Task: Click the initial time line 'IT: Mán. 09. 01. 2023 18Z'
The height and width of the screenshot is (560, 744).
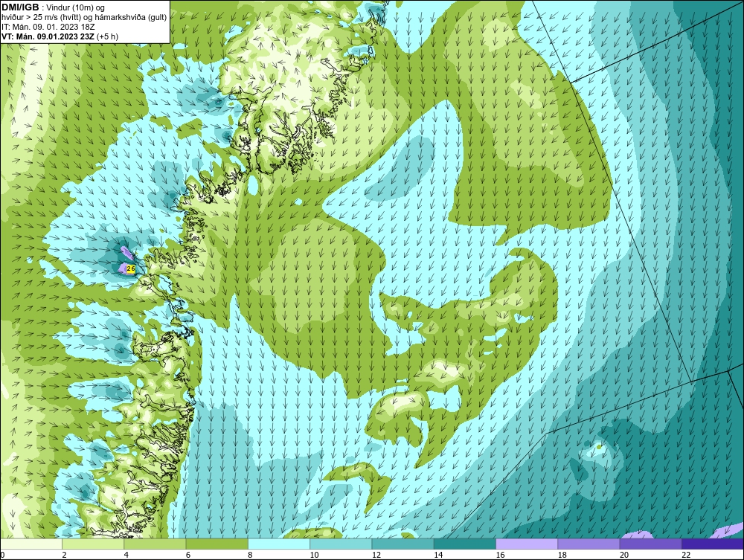Action: pyautogui.click(x=48, y=27)
